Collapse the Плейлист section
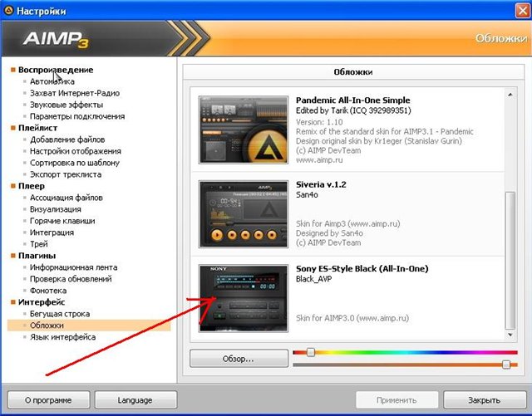The width and height of the screenshot is (532, 416). click(13, 129)
